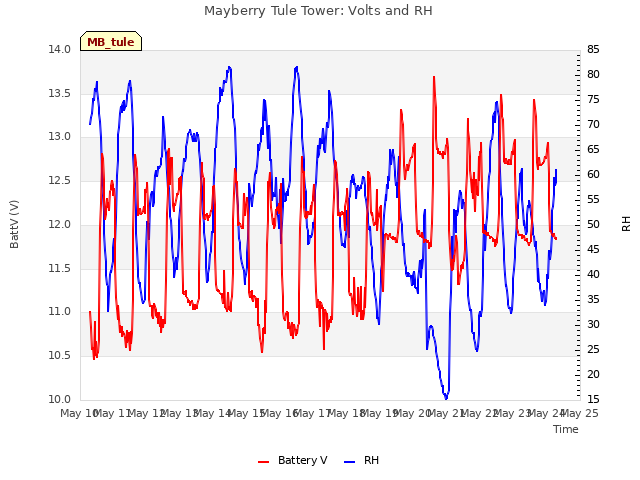Screen dimensions: 640x480
Task: Click the May 24 date tick
Action: (547, 413)
